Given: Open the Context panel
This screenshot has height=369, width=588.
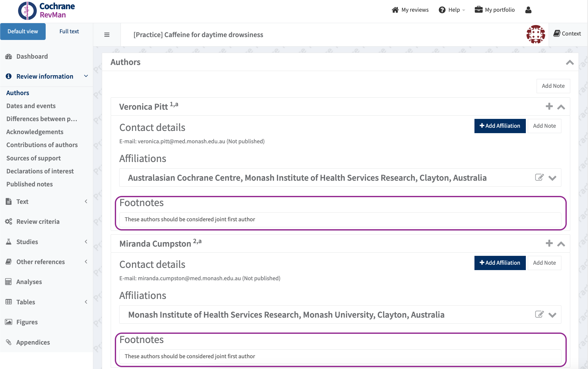Looking at the screenshot, I should [567, 34].
